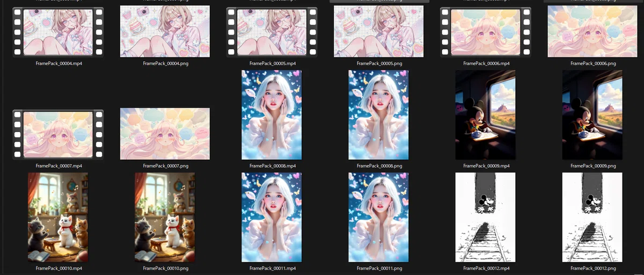Click the file name FramePack_00008.mp4
The image size is (644, 275).
[272, 166]
